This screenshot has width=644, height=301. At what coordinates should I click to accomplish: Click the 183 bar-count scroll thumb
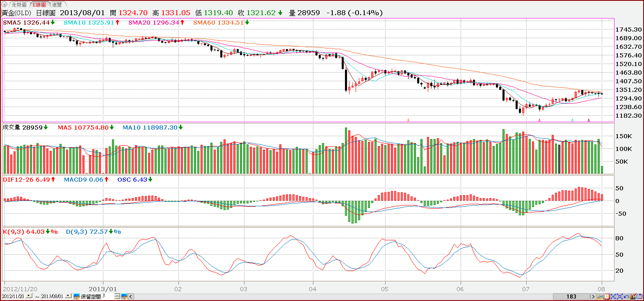[x=571, y=296]
